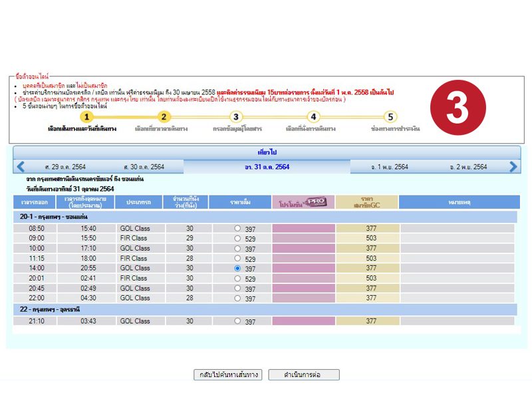The width and height of the screenshot is (532, 399).
Task: Click the ราคาสมาชิก GC column header
Action: [x=367, y=202]
